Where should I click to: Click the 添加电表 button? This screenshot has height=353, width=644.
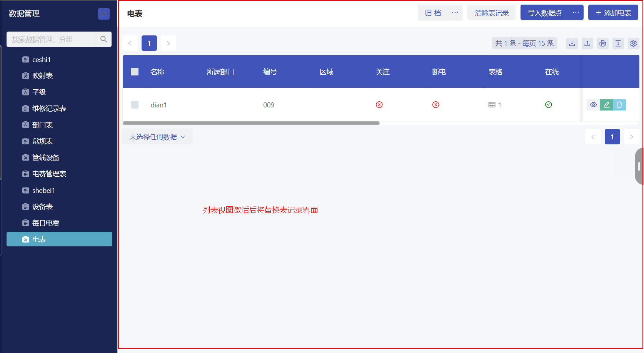pyautogui.click(x=613, y=13)
